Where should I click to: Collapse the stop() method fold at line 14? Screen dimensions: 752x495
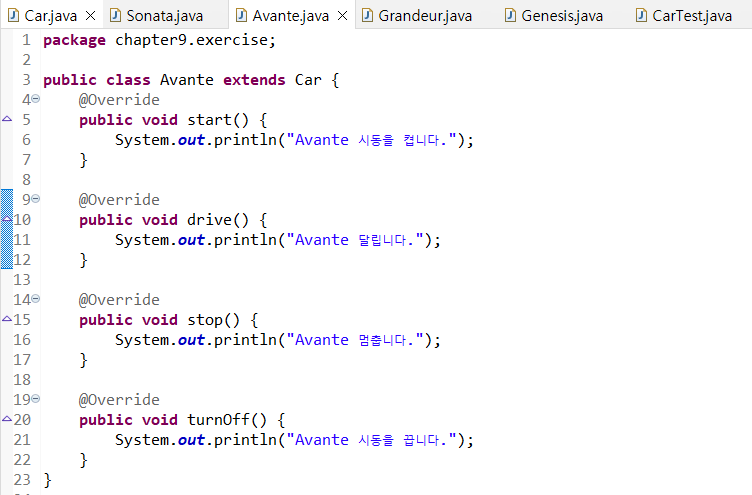pyautogui.click(x=36, y=300)
